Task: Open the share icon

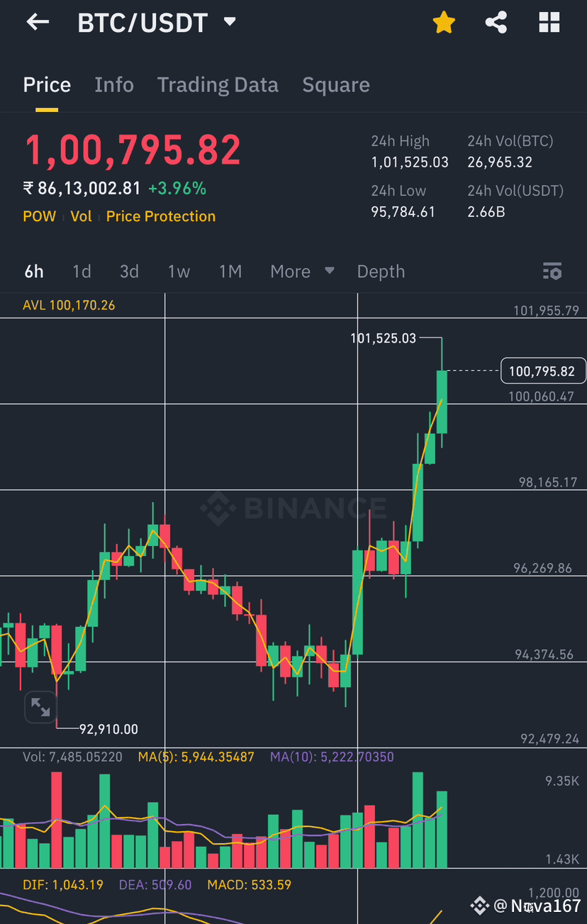Action: click(496, 23)
